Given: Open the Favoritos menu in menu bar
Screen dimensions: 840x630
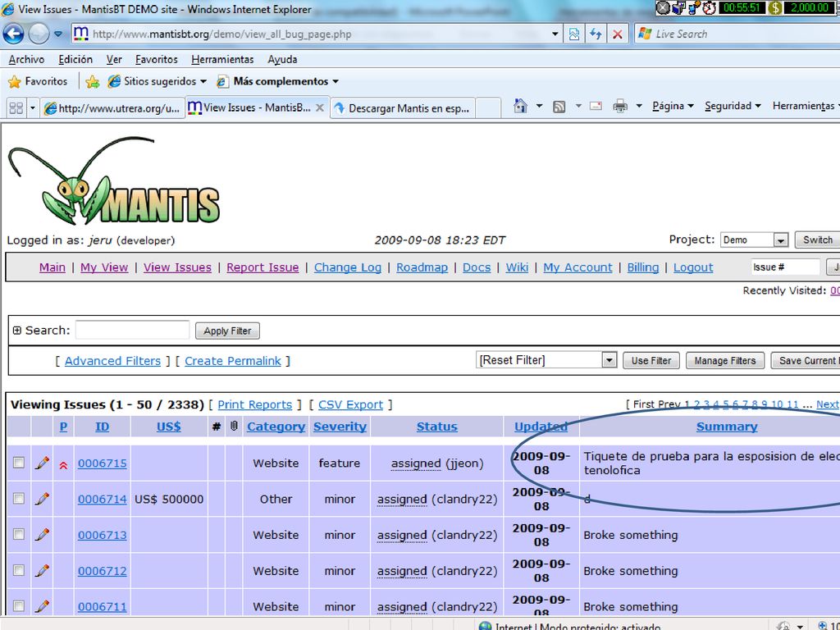Looking at the screenshot, I should [x=157, y=59].
